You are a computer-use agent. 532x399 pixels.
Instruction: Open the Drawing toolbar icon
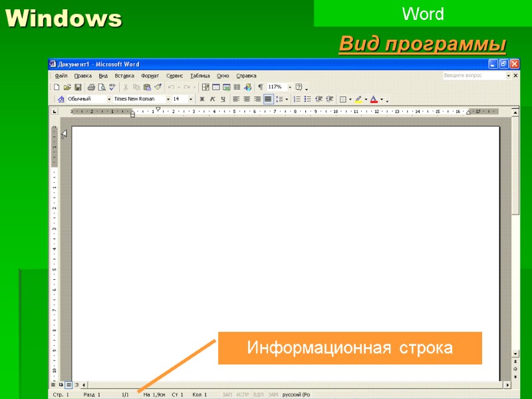pyautogui.click(x=247, y=87)
